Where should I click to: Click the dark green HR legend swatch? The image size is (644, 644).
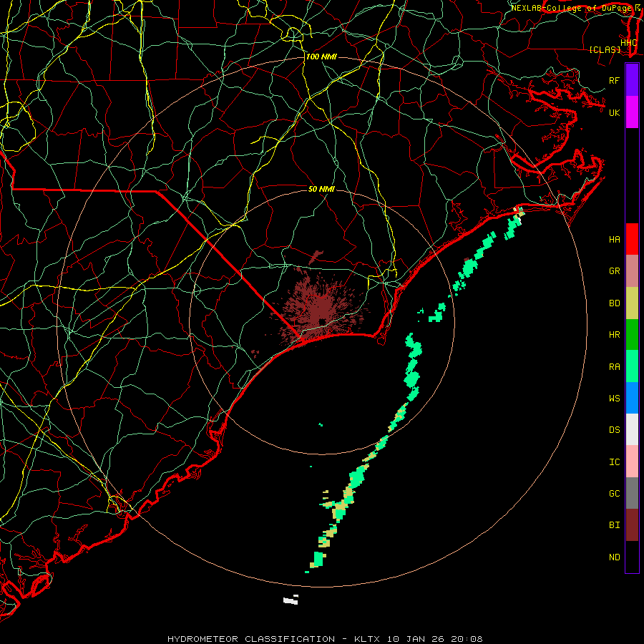tap(632, 335)
